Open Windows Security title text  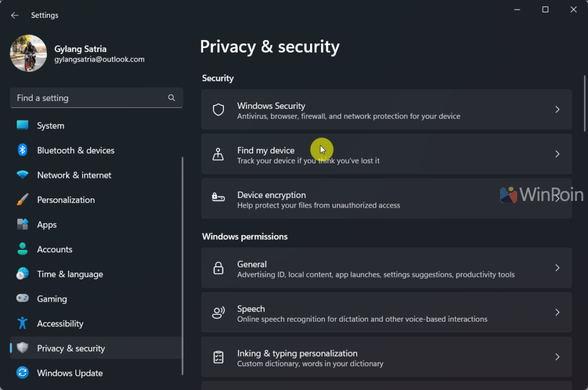tap(271, 106)
